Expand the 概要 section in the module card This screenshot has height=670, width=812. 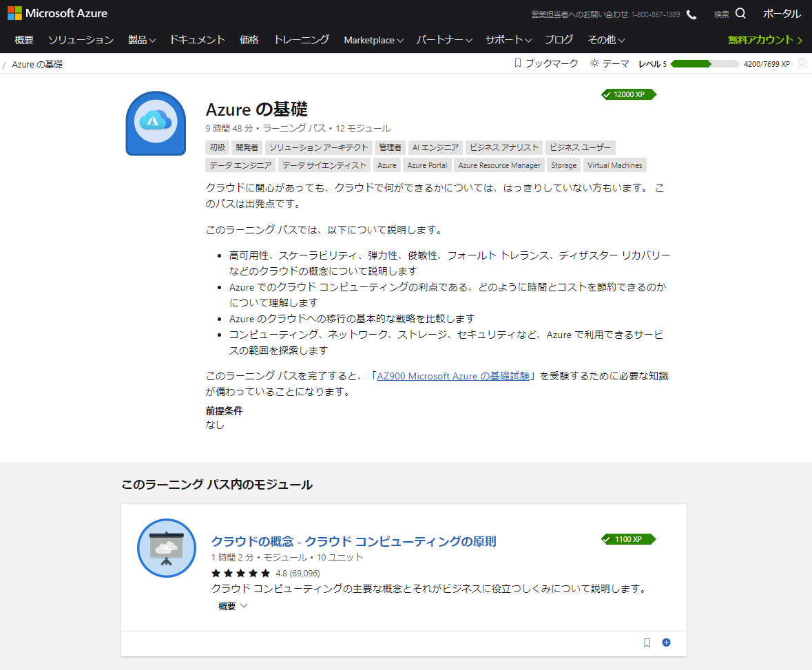point(233,607)
